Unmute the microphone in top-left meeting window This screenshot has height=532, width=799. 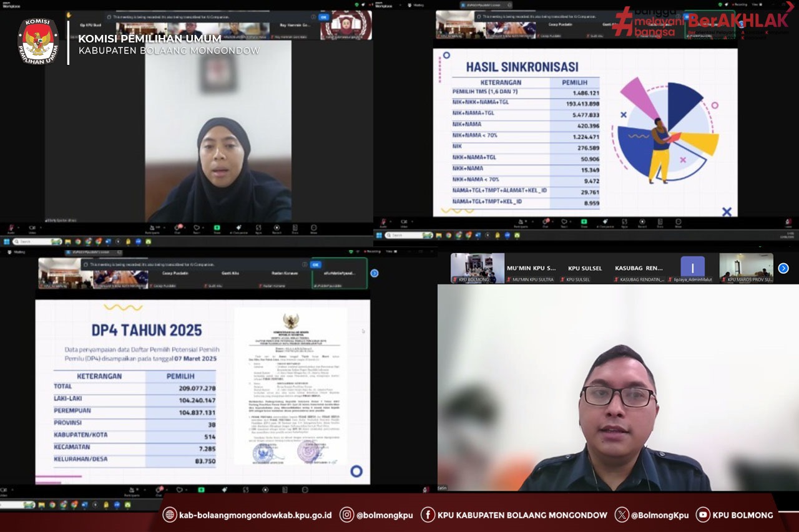(11, 228)
